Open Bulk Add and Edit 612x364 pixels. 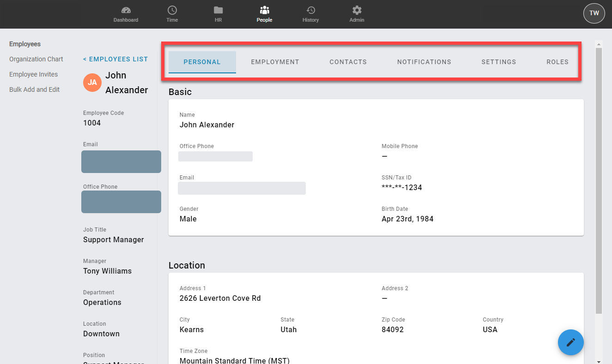(x=34, y=90)
